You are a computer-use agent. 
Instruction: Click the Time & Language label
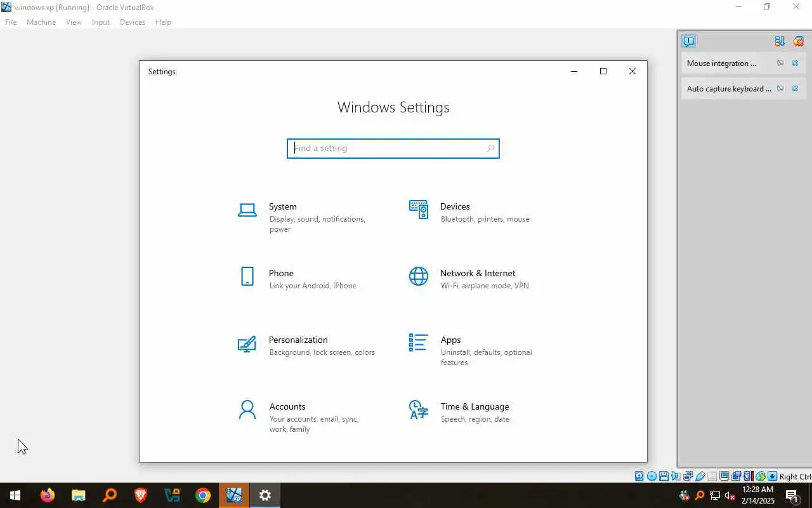tap(475, 406)
